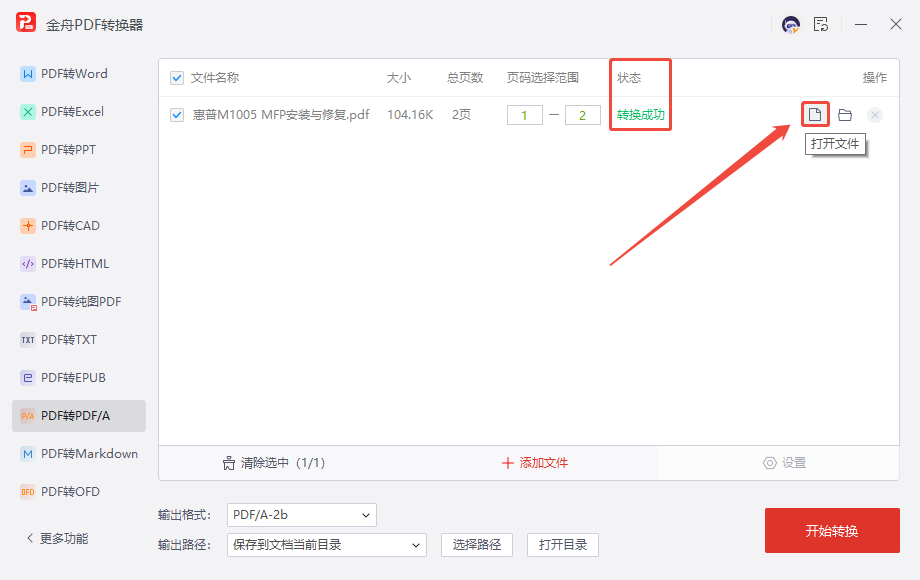Click the 转换成功 status text

click(641, 115)
